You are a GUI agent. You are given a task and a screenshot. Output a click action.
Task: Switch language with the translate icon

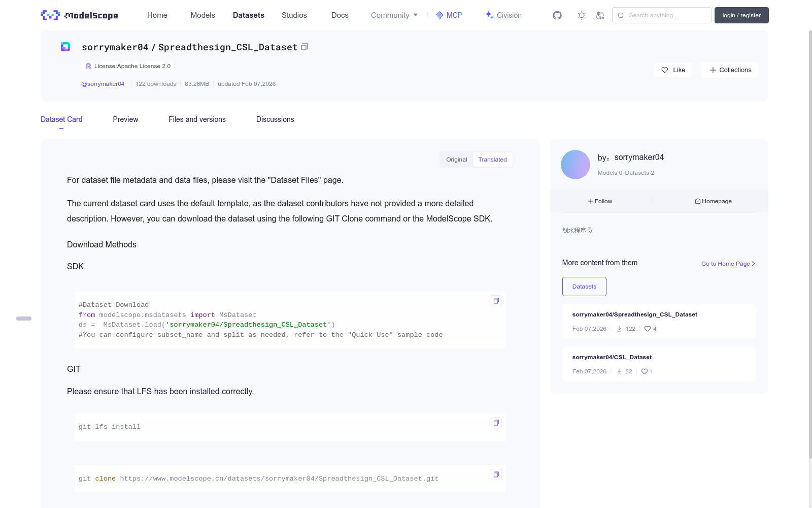[600, 15]
